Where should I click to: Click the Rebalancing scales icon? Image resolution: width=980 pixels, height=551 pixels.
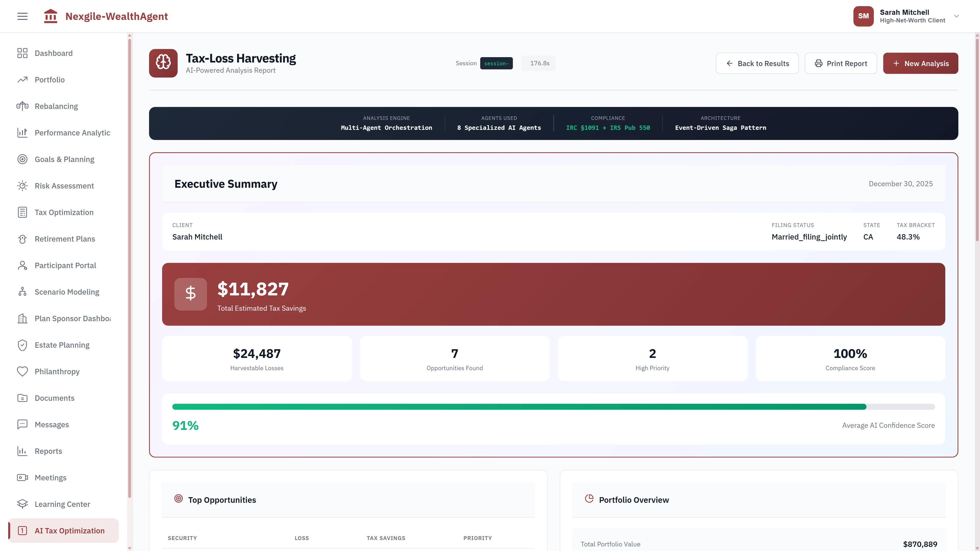coord(22,106)
